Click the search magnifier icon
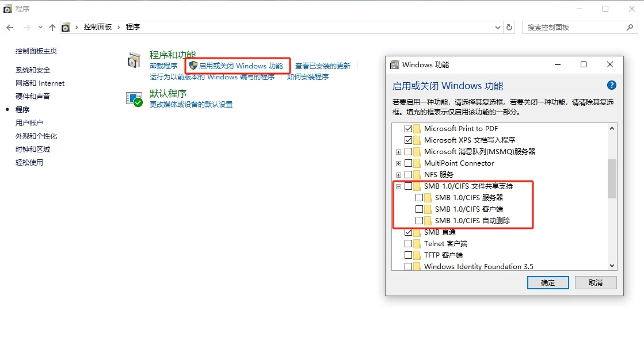The height and width of the screenshot is (364, 644). [630, 28]
